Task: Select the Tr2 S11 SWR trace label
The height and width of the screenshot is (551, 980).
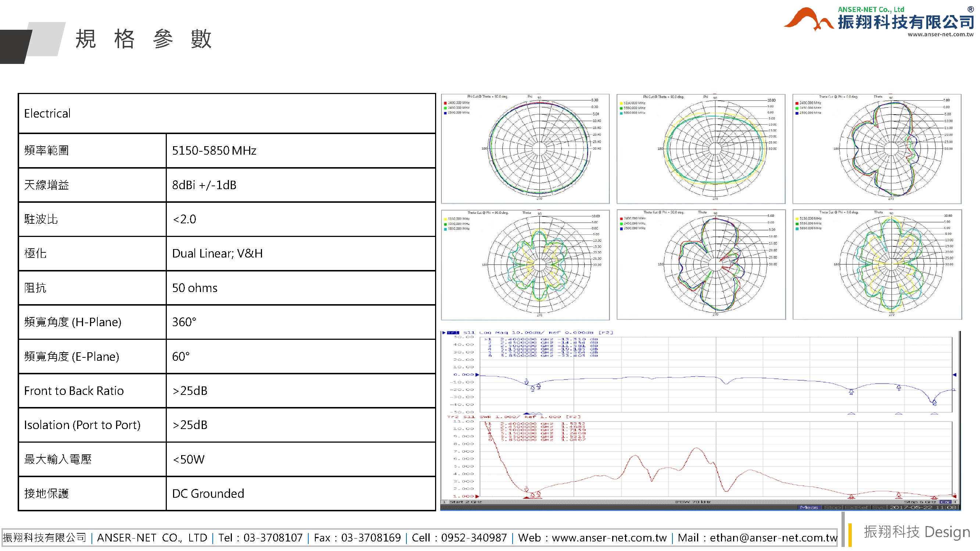Action: [x=469, y=417]
